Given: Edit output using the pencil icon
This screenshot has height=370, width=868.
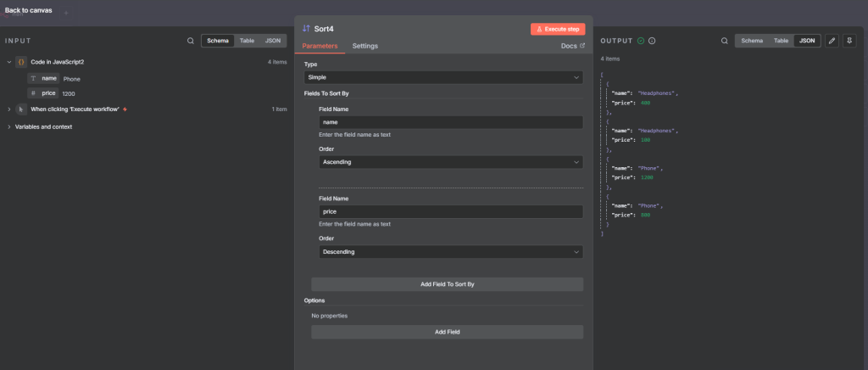Looking at the screenshot, I should 832,41.
